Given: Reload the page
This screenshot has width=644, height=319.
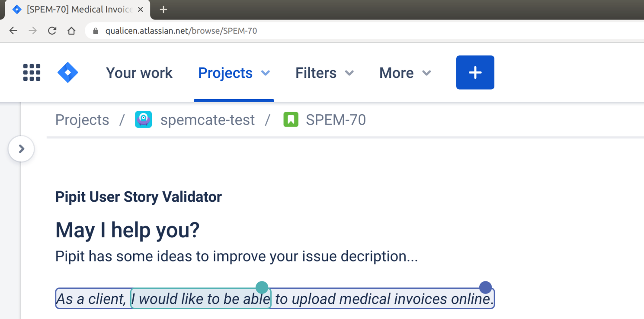Looking at the screenshot, I should click(52, 31).
